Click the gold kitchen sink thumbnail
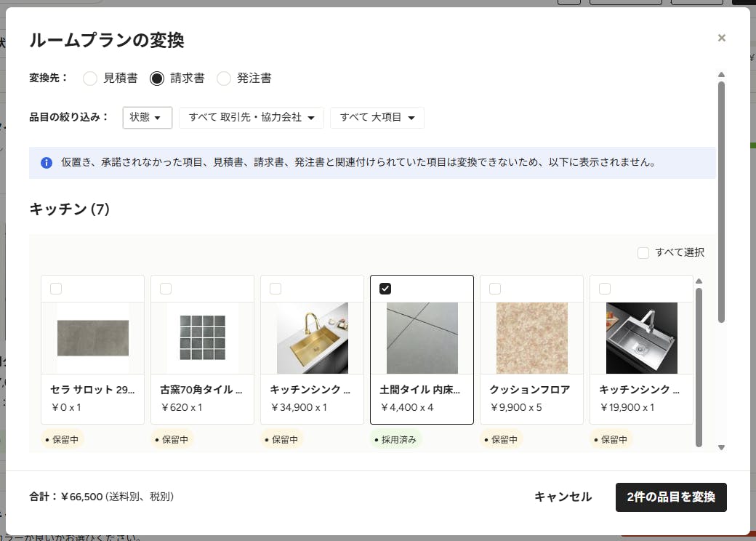 pyautogui.click(x=313, y=338)
